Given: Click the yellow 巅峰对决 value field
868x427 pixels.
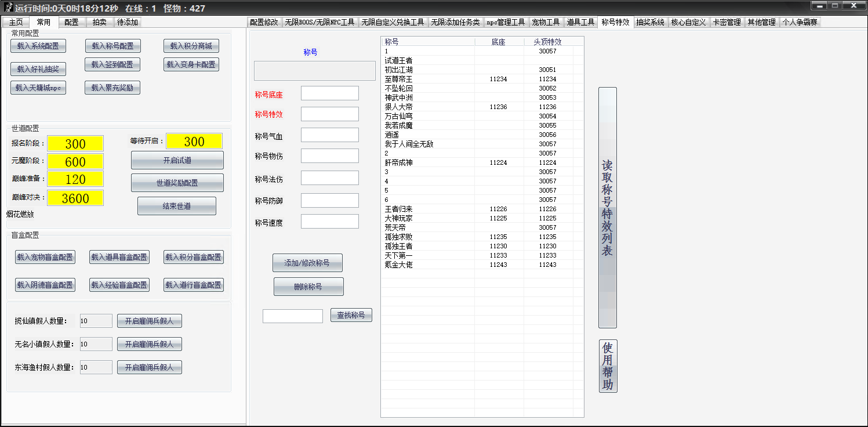Looking at the screenshot, I should point(75,198).
